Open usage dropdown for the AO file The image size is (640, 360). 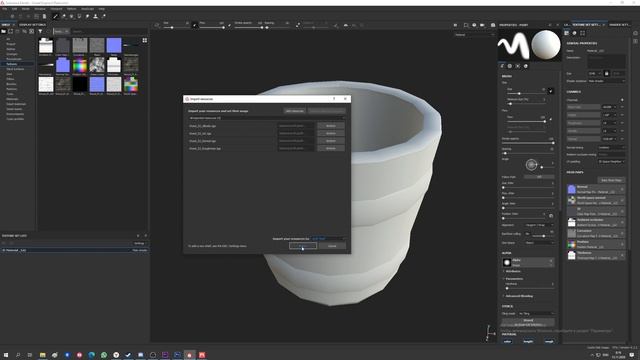296,133
